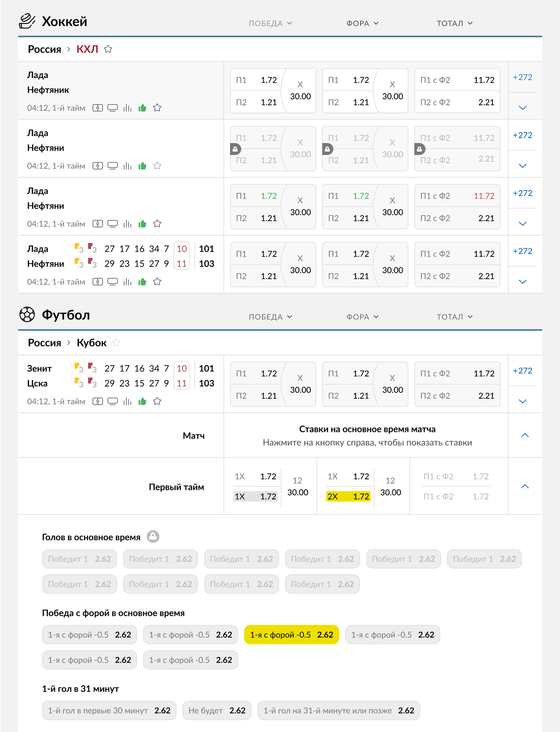The image size is (560, 732).
Task: Click КХЛ league breadcrumb link
Action: click(87, 49)
